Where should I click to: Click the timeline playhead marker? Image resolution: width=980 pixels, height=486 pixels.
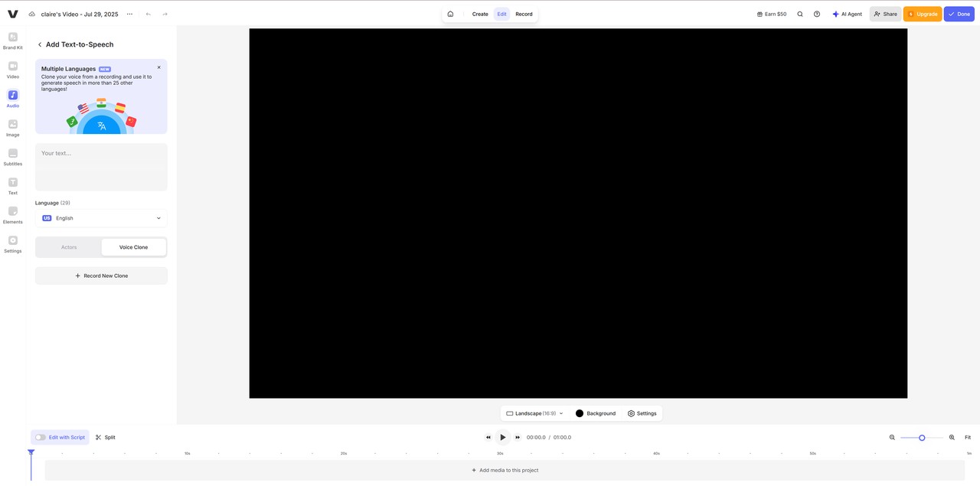click(31, 452)
